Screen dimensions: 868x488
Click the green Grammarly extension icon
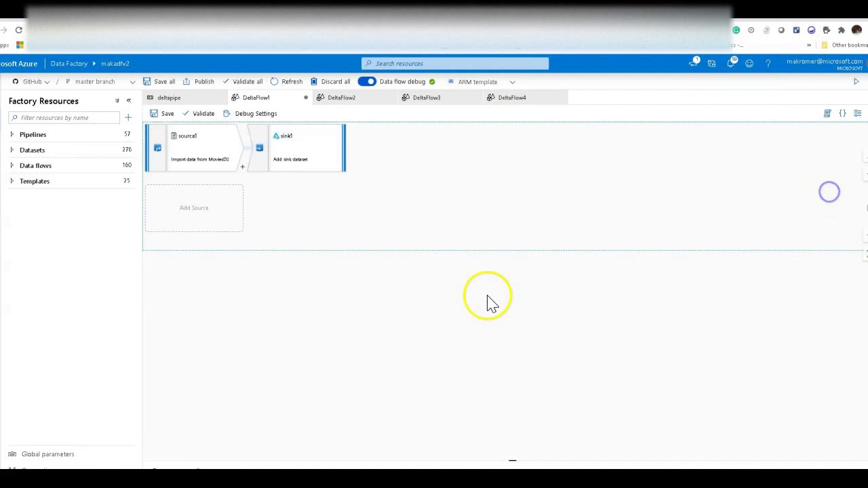(736, 30)
